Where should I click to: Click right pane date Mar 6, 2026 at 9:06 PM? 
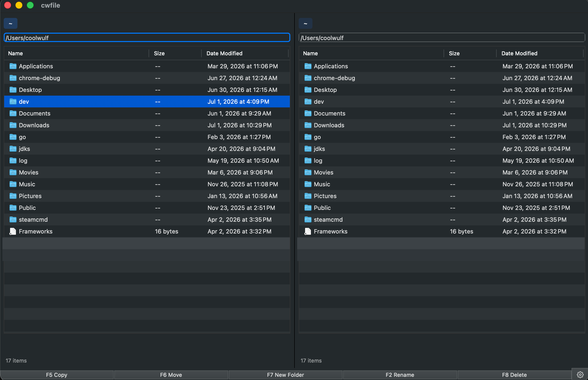[x=535, y=173]
